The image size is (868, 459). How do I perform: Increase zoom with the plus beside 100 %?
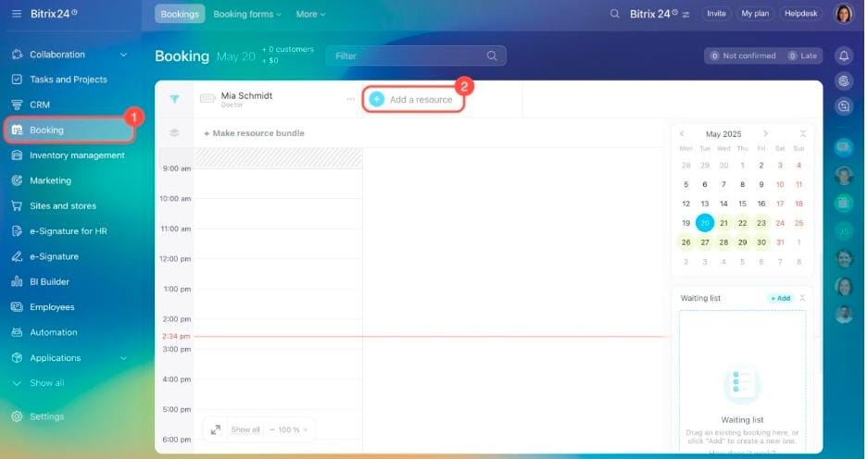pos(306,429)
